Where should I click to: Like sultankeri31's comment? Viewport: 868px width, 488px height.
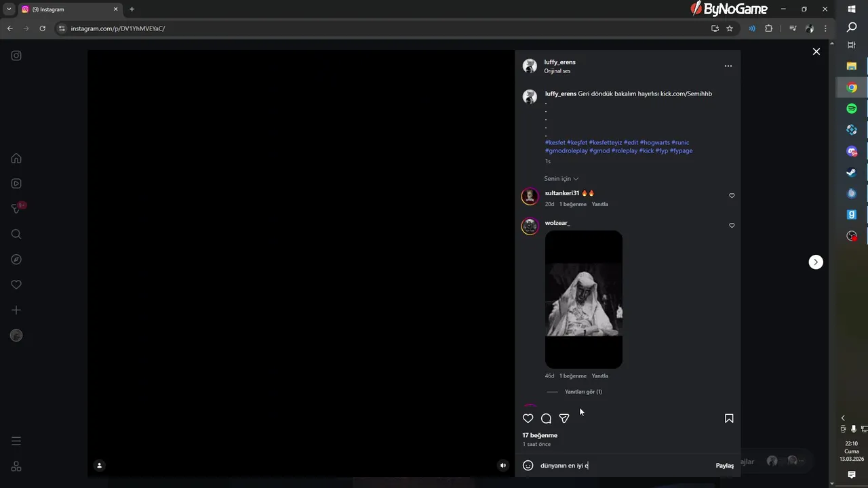coord(732,196)
